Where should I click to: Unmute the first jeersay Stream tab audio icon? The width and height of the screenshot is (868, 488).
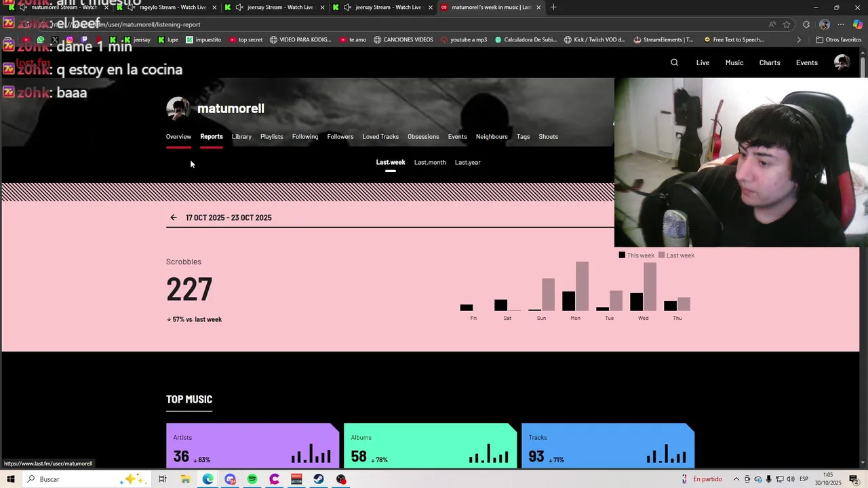tap(239, 7)
